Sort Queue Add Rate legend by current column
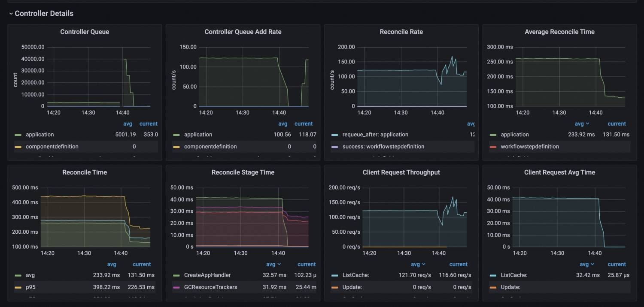This screenshot has height=307, width=644. point(304,124)
